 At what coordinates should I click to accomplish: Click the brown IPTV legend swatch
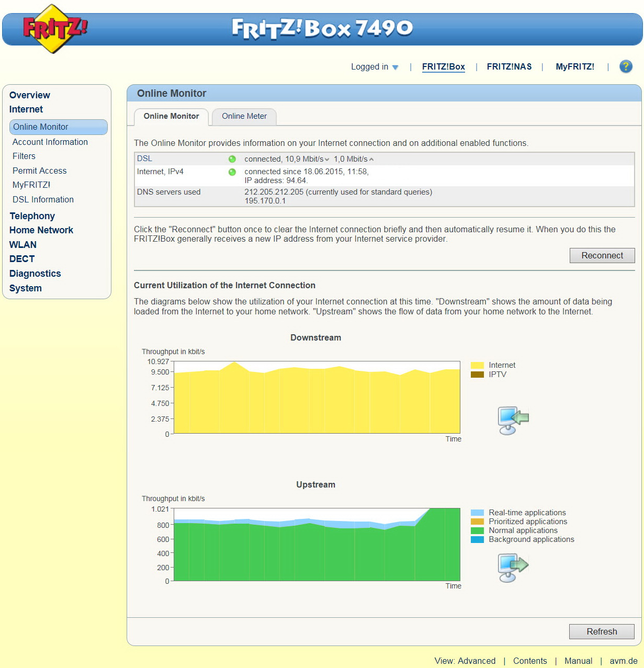(477, 375)
